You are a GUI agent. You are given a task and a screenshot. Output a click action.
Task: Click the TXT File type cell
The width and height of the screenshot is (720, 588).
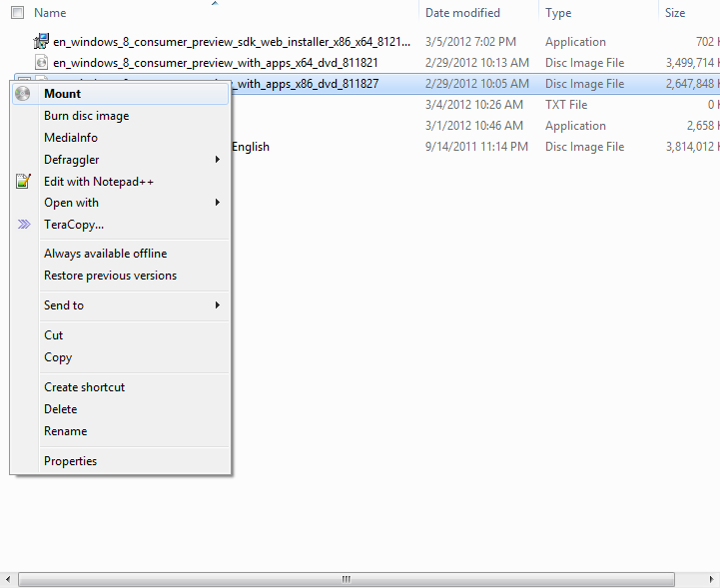(x=566, y=105)
